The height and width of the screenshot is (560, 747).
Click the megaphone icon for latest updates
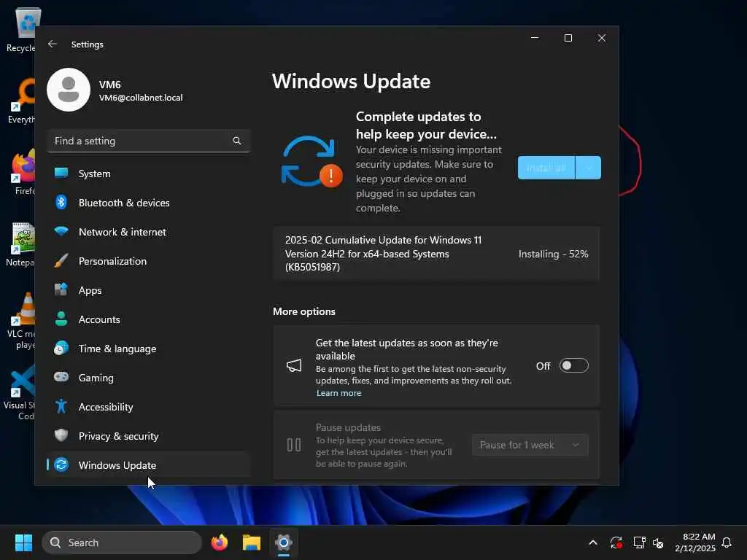click(x=294, y=366)
